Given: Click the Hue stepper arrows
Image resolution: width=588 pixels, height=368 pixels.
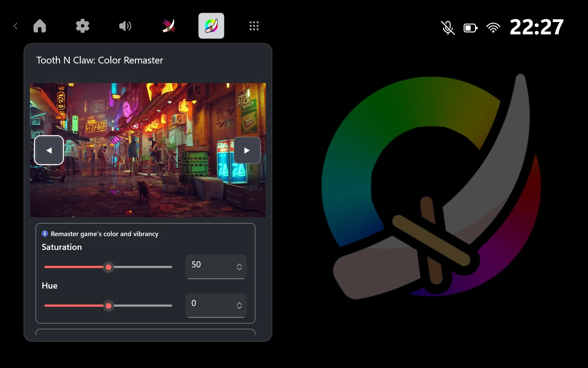Looking at the screenshot, I should 239,306.
